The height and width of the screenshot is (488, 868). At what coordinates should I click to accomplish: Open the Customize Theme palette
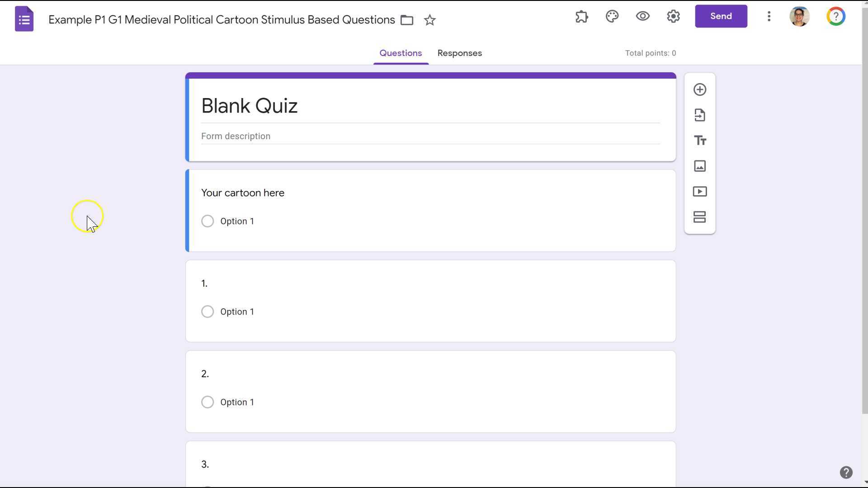[612, 16]
